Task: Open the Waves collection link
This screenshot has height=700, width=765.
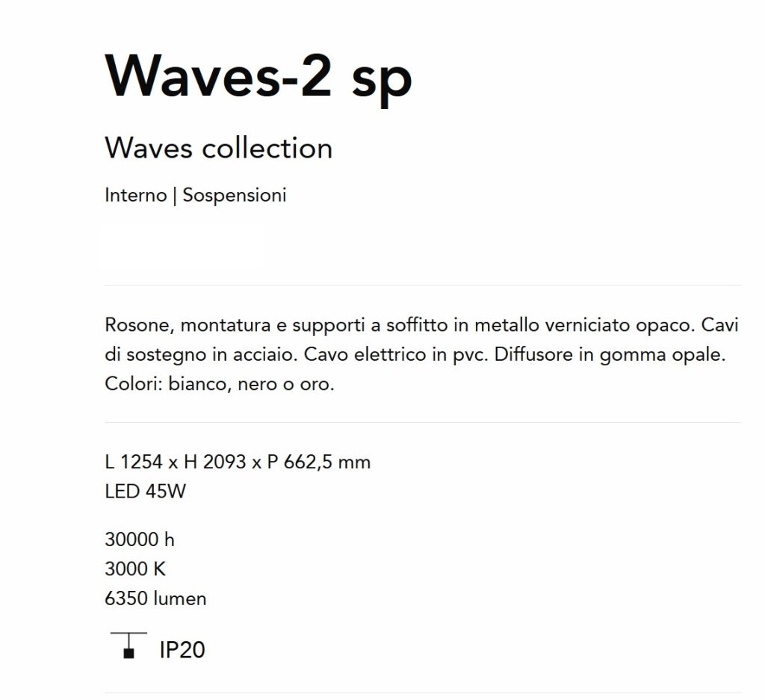Action: click(219, 149)
